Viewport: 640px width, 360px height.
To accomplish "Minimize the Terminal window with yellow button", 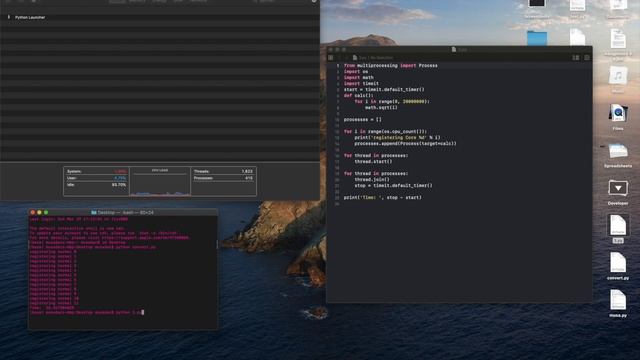I will click(x=39, y=212).
